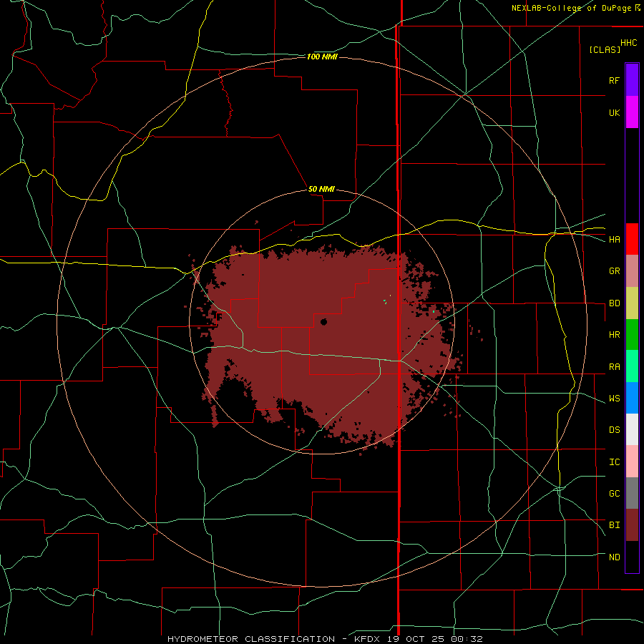Viewport: 644px width, 644px height.
Task: Click the GR legend label
Action: (x=614, y=271)
